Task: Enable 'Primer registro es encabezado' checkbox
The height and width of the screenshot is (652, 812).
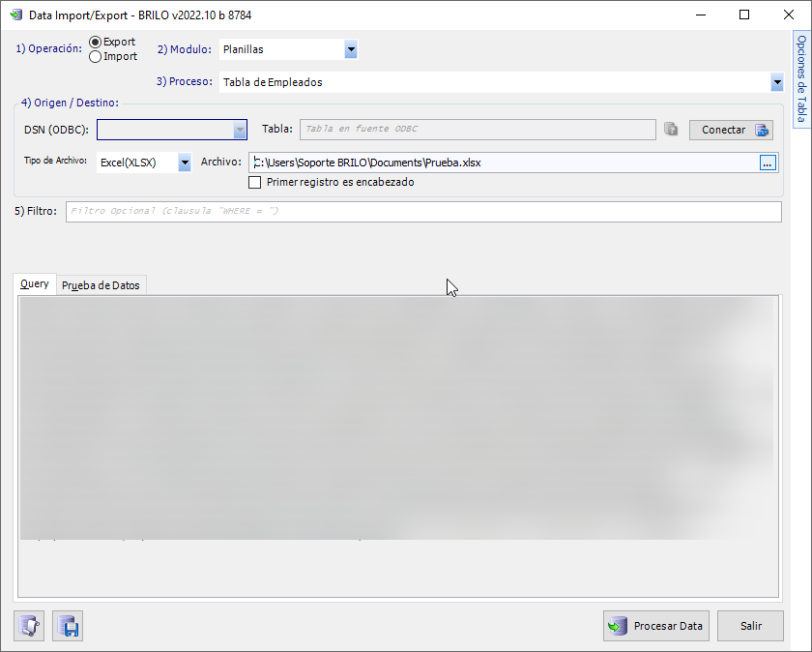Action: (255, 182)
